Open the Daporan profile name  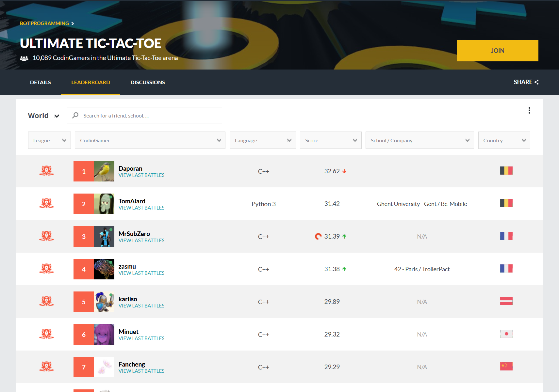[130, 168]
